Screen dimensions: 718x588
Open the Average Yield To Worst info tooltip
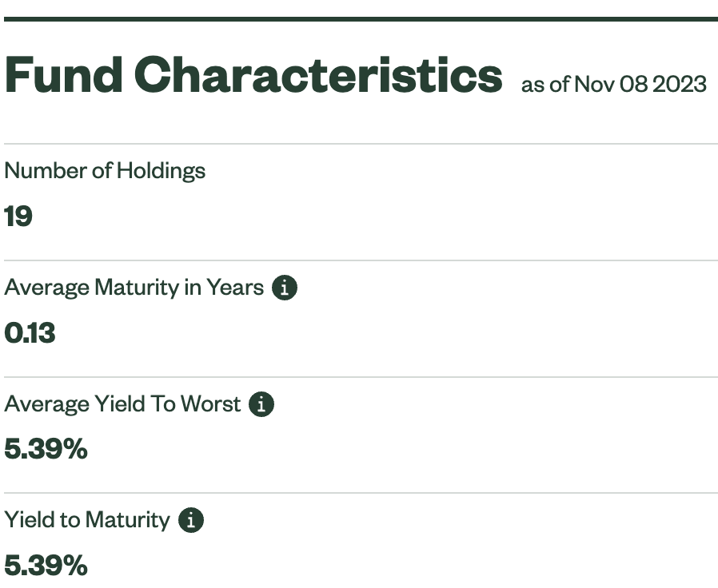[261, 404]
